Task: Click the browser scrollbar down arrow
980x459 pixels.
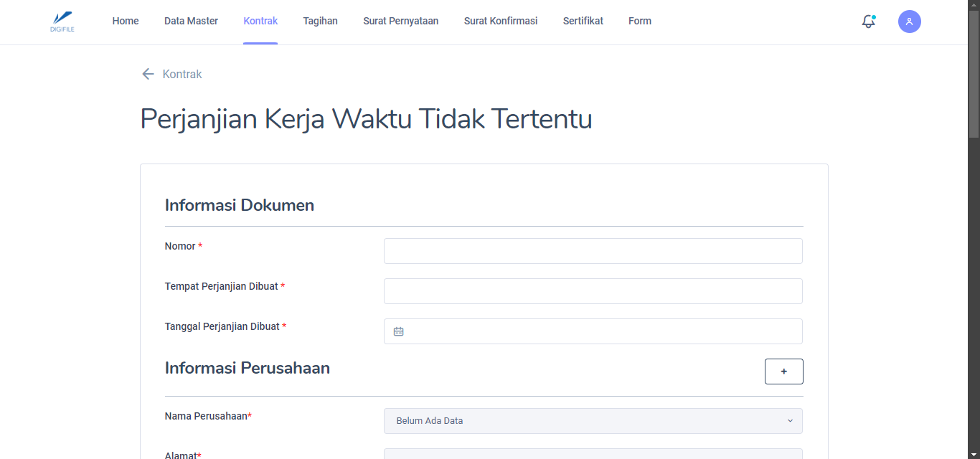Action: click(x=974, y=453)
